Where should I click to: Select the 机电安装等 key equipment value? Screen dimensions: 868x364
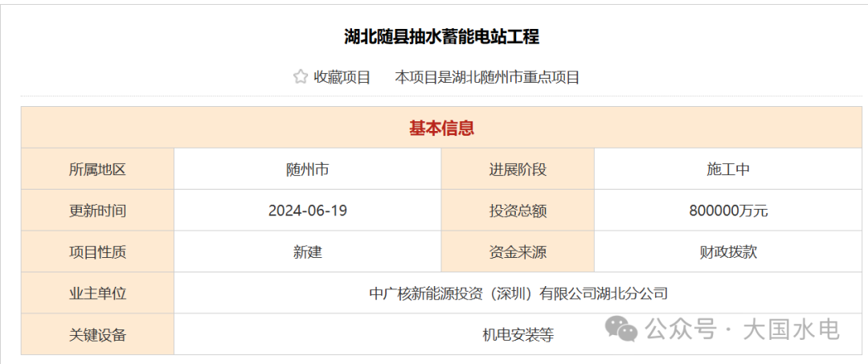(518, 334)
